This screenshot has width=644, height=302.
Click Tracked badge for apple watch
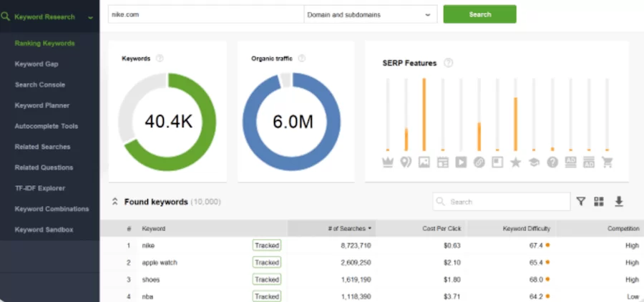pos(267,262)
